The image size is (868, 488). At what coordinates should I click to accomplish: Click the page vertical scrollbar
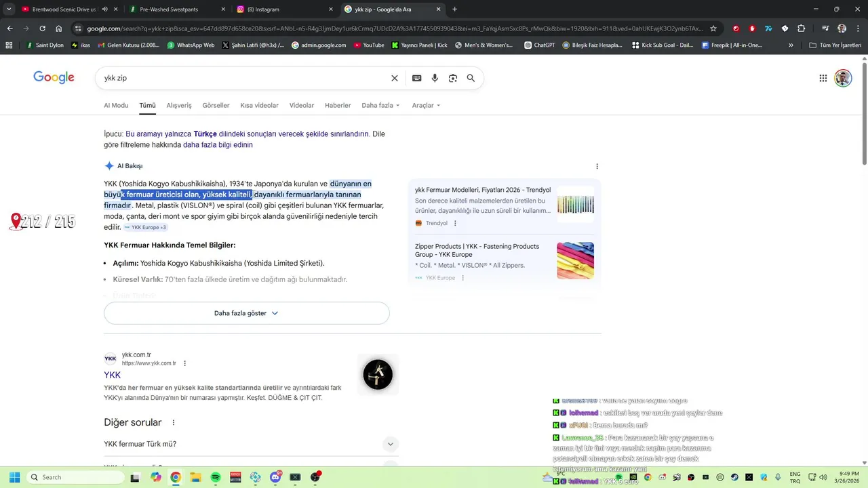pyautogui.click(x=864, y=113)
